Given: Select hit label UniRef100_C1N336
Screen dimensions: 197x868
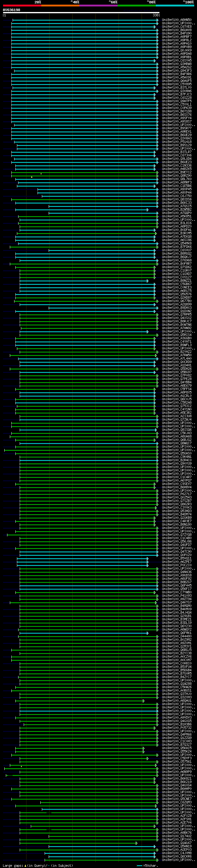Looking at the screenshot, I should (x=177, y=166).
